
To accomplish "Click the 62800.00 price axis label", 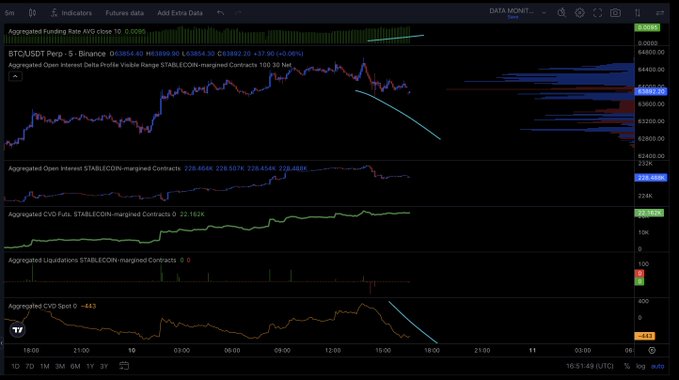I will click(x=651, y=138).
